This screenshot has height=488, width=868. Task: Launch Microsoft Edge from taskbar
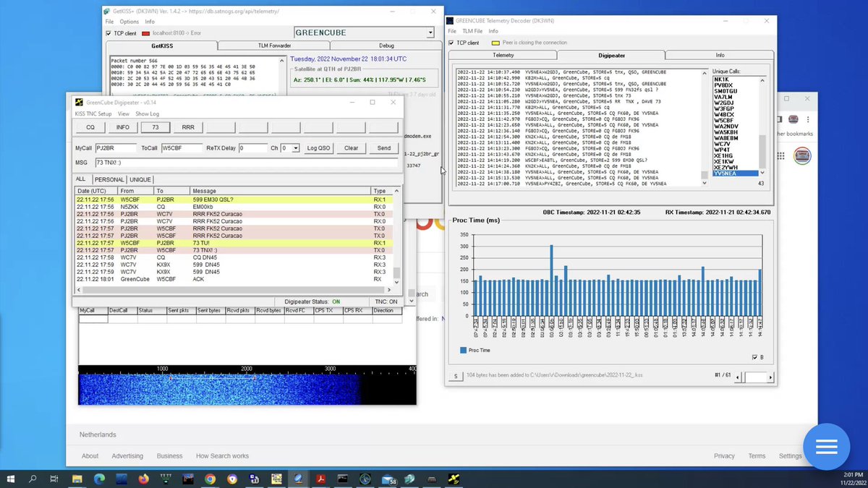99,479
